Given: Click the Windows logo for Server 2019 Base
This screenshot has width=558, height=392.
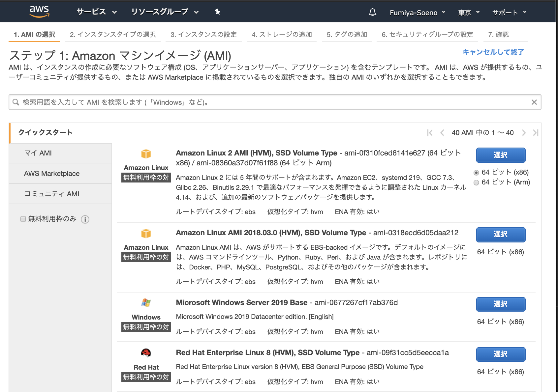Looking at the screenshot, I should tap(146, 303).
